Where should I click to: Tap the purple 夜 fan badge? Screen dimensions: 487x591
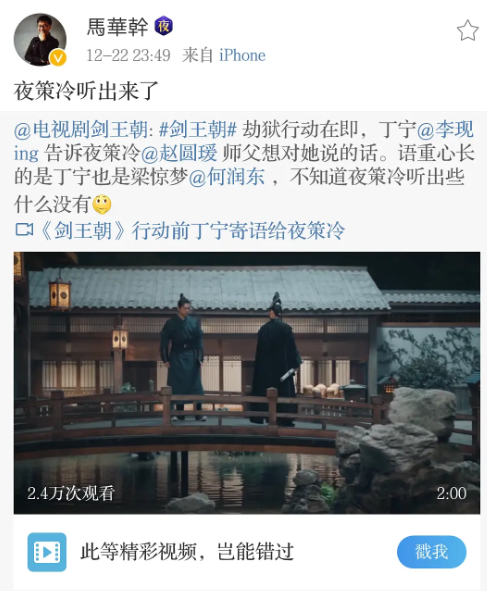(x=164, y=26)
